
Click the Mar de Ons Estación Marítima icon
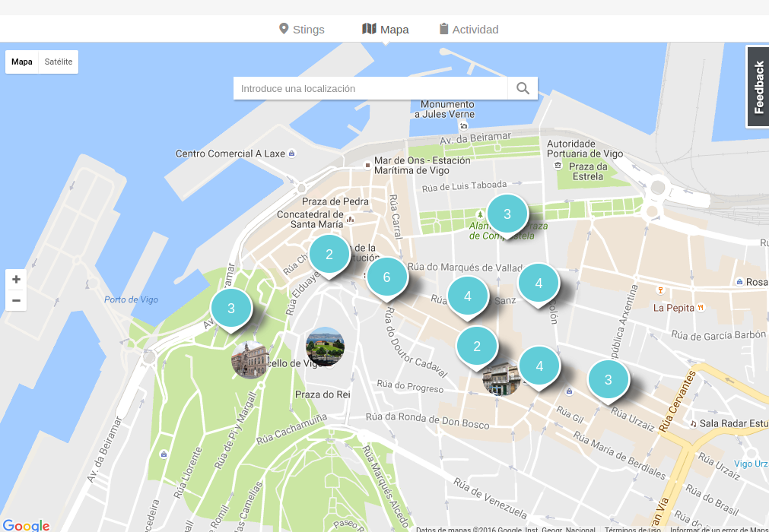pos(367,166)
